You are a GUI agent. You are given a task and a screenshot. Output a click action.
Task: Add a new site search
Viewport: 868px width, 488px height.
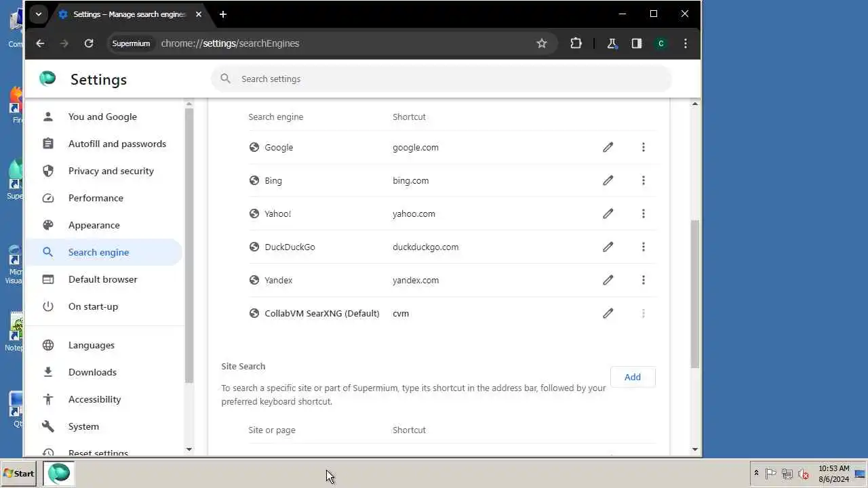[633, 377]
